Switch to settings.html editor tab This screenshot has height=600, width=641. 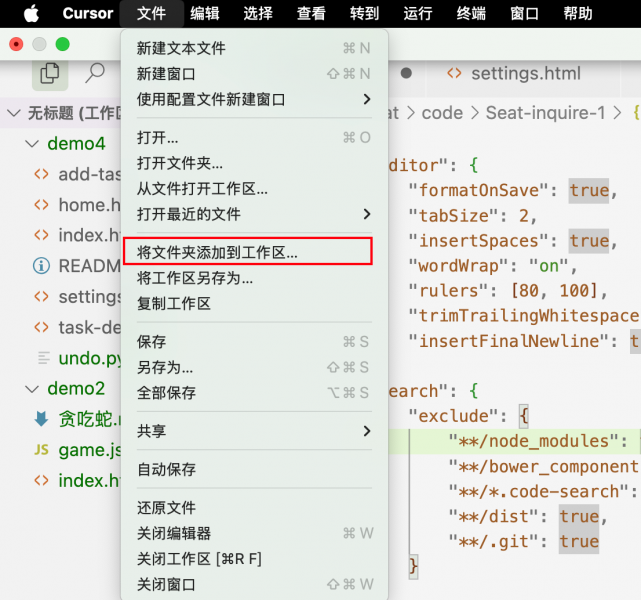(x=523, y=74)
